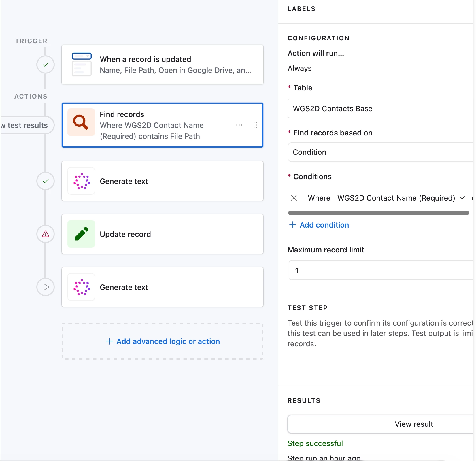Open the Find records based on dropdown
This screenshot has width=476, height=461.
(380, 152)
